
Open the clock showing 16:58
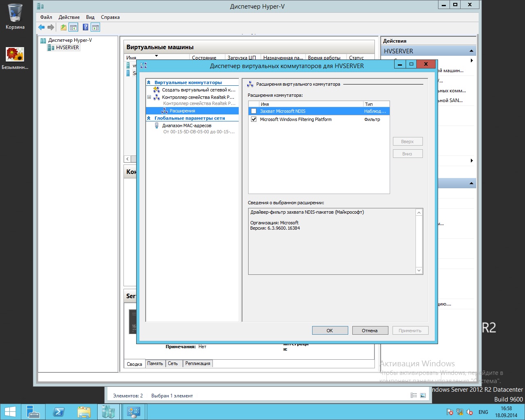tap(506, 412)
